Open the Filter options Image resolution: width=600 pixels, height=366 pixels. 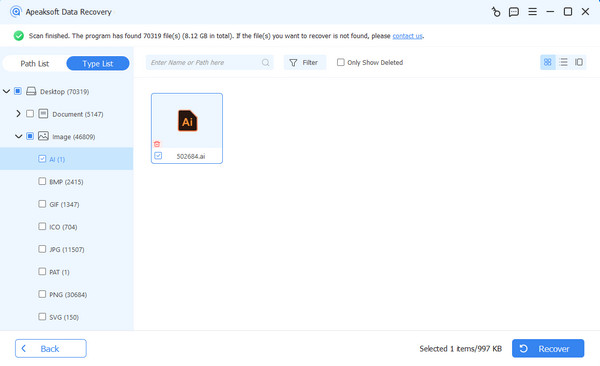coord(305,62)
